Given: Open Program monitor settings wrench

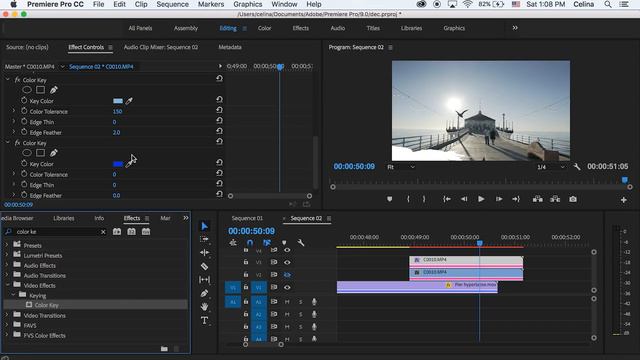Looking at the screenshot, I should pos(577,167).
